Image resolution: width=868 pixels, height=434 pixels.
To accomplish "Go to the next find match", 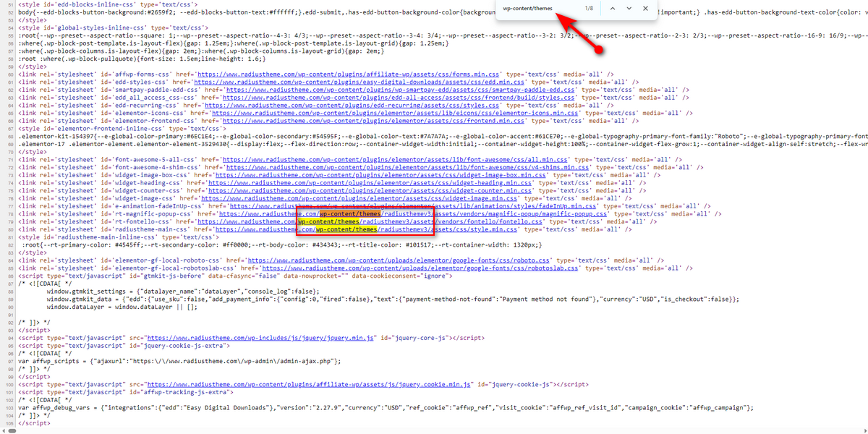I will pyautogui.click(x=629, y=8).
